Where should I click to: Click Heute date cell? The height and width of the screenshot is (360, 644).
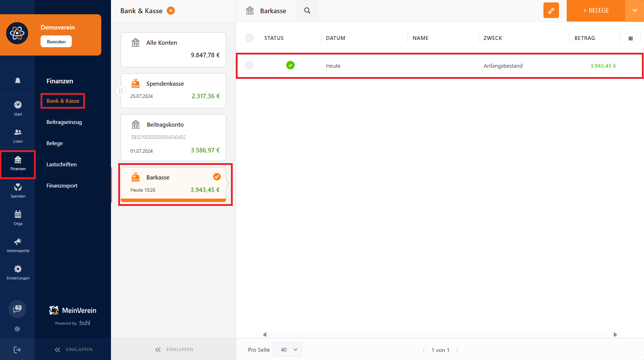[333, 66]
